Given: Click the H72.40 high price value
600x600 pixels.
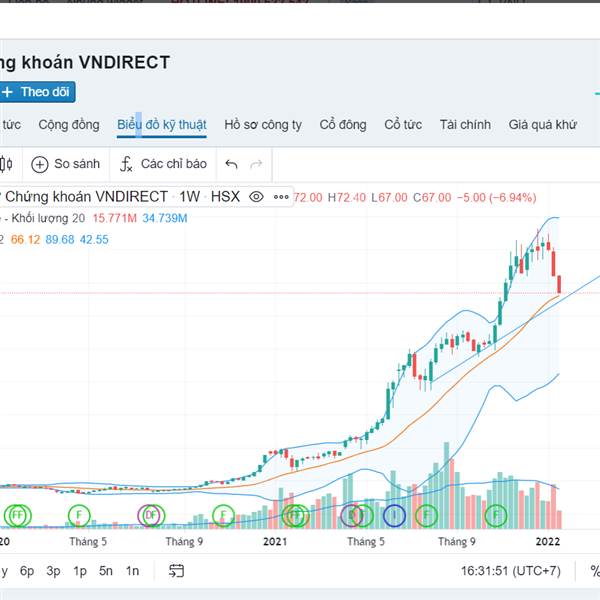Looking at the screenshot, I should coord(347,197).
